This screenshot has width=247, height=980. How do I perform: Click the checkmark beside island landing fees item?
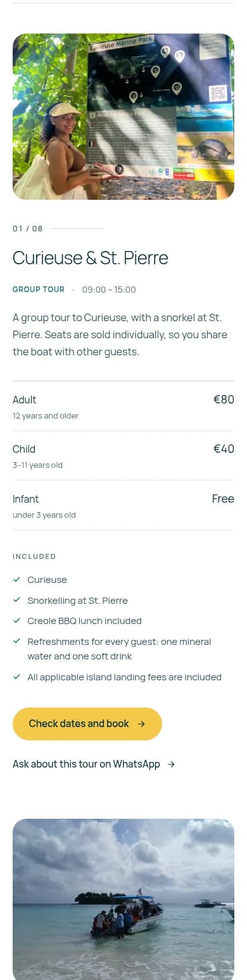pyautogui.click(x=16, y=677)
